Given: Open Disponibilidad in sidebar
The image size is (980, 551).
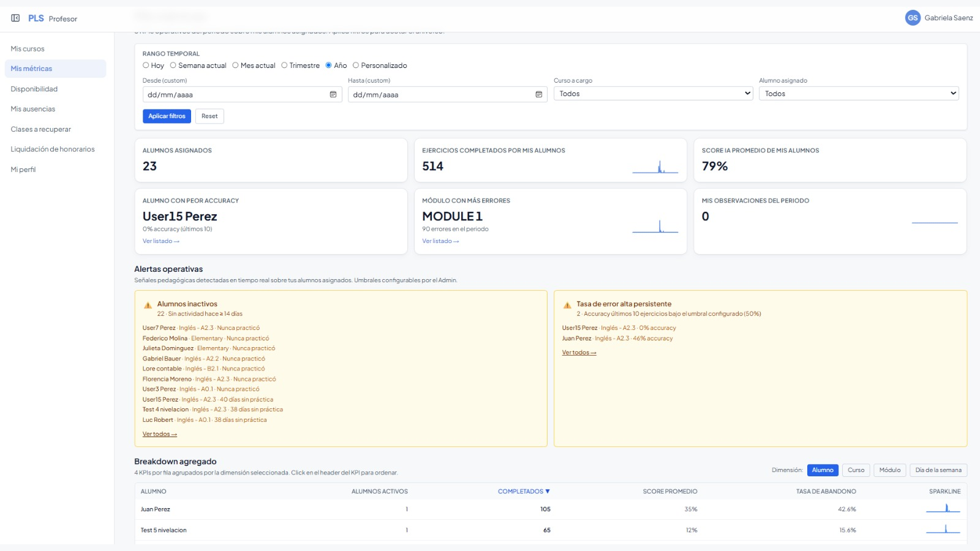Looking at the screenshot, I should pyautogui.click(x=34, y=89).
